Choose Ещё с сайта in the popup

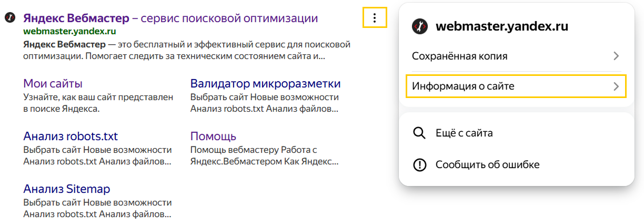(464, 133)
